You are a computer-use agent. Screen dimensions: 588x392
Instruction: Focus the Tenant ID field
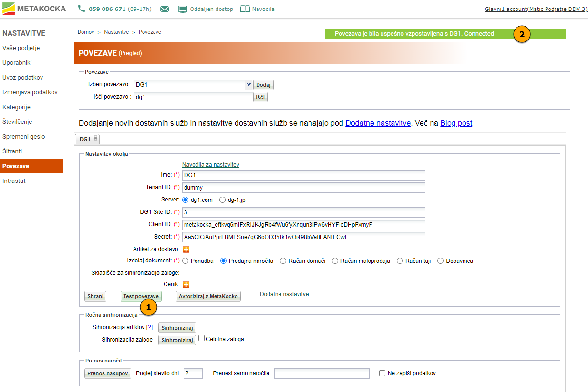(303, 188)
